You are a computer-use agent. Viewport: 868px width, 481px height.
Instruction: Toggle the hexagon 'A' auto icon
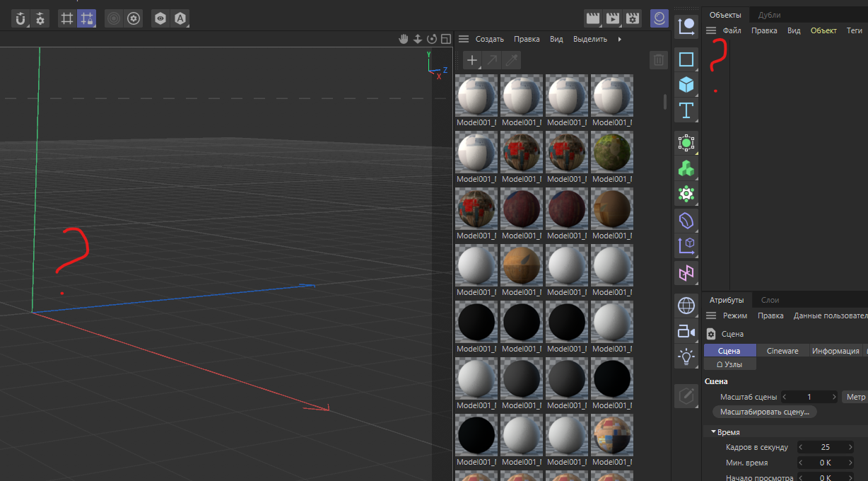[x=180, y=18]
